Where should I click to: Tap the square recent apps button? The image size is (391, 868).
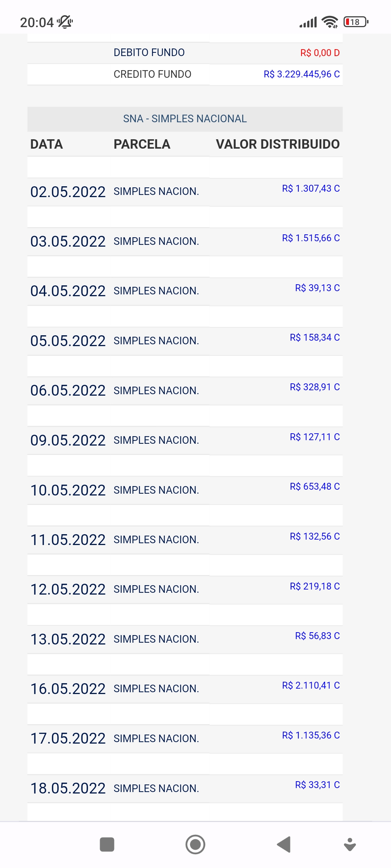pyautogui.click(x=107, y=845)
